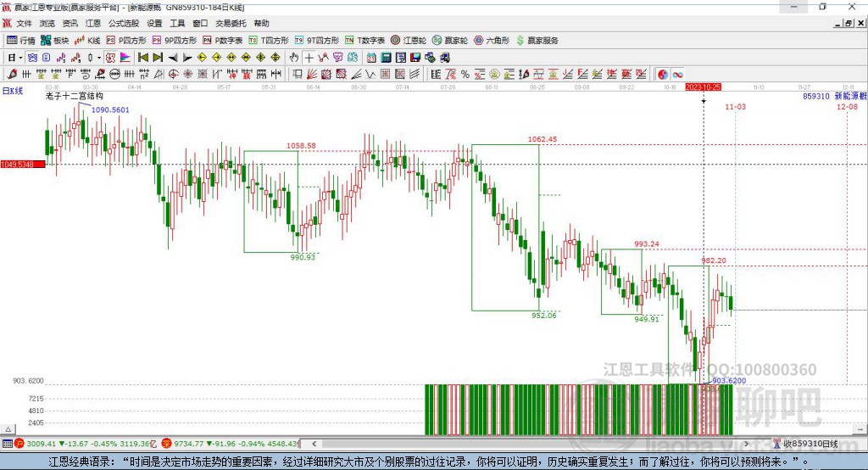Select the parallel lines channel tool
Viewport: 868px width, 470px height.
click(415, 75)
